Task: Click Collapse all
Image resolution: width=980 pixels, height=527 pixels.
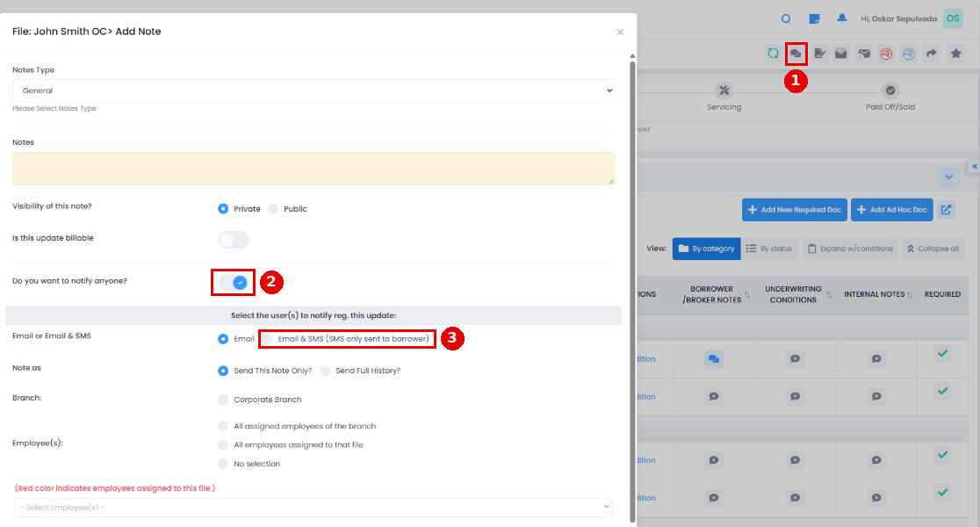Action: click(933, 249)
